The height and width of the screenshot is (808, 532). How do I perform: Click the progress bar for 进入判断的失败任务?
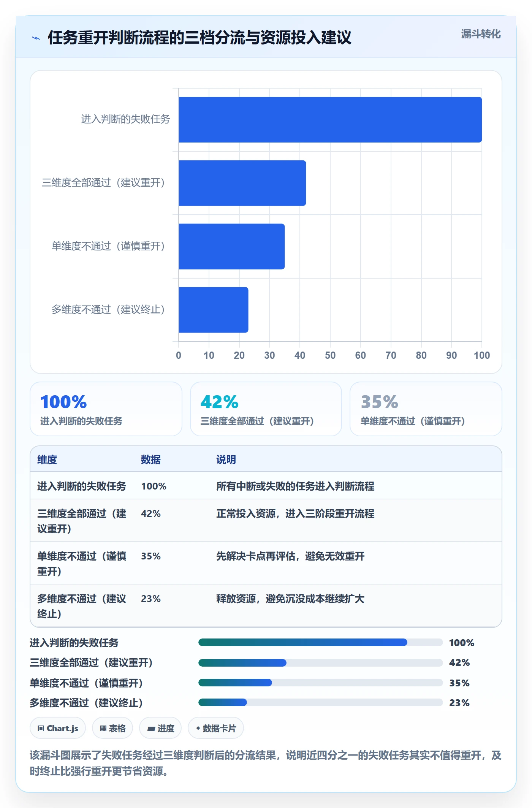click(x=320, y=642)
